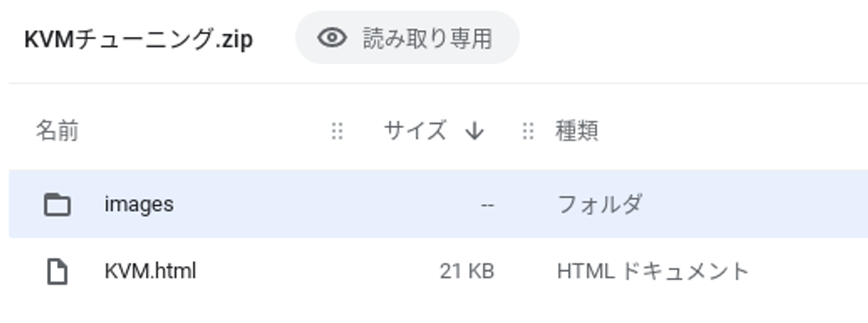Sort the list by サイズ column header

(416, 131)
